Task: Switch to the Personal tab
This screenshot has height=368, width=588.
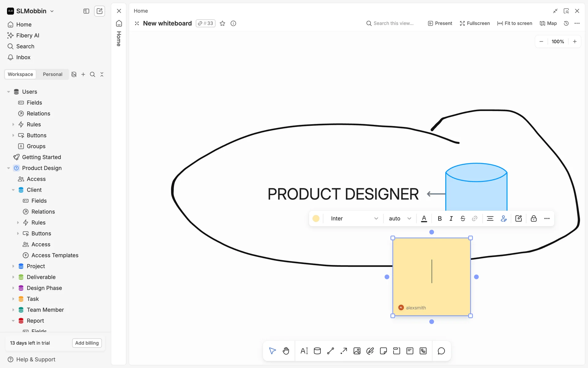Action: (52, 74)
